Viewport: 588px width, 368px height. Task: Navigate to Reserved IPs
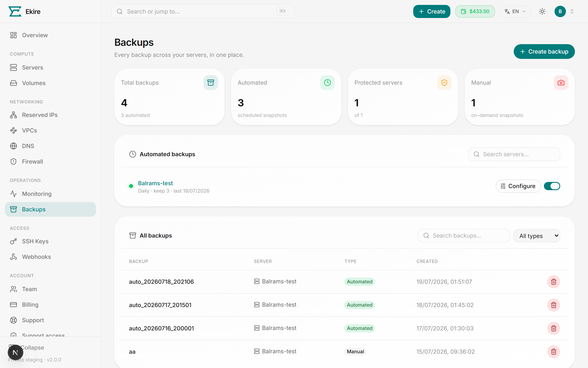coord(50,115)
